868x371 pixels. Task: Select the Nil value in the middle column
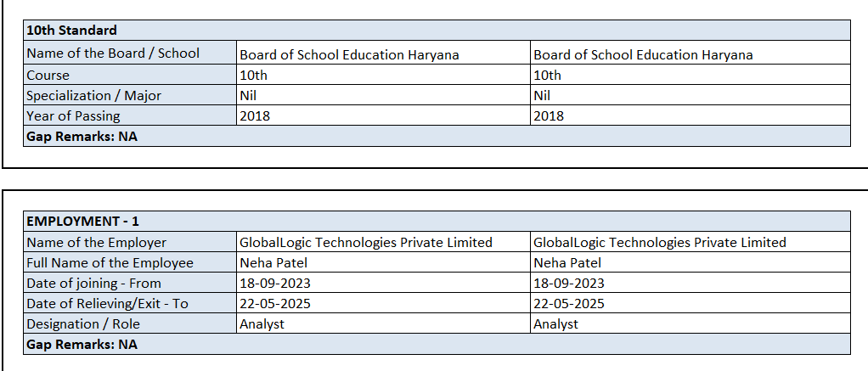(x=248, y=95)
